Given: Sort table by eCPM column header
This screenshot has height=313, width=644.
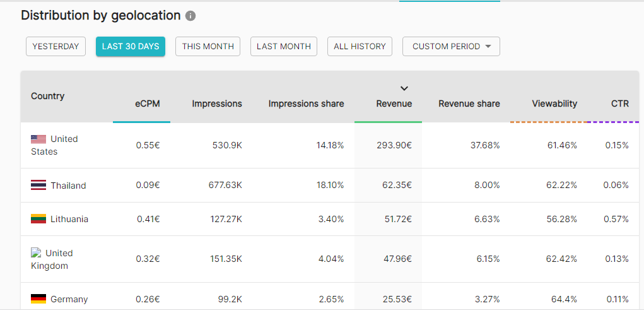Looking at the screenshot, I should (148, 104).
